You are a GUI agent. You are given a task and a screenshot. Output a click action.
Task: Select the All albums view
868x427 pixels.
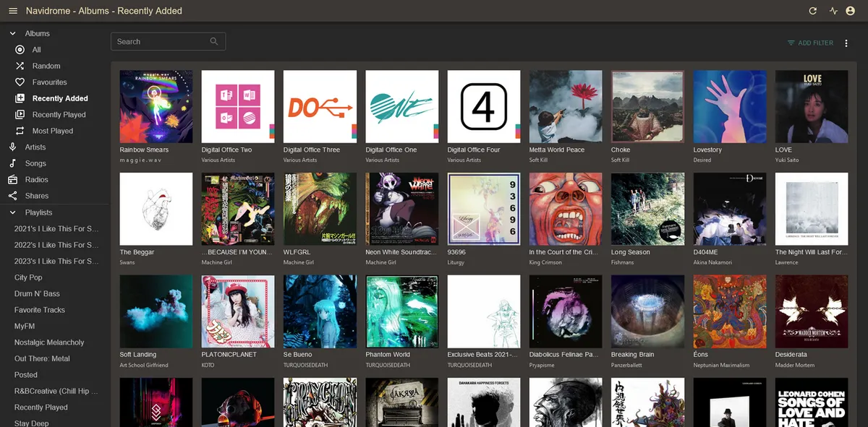[36, 50]
